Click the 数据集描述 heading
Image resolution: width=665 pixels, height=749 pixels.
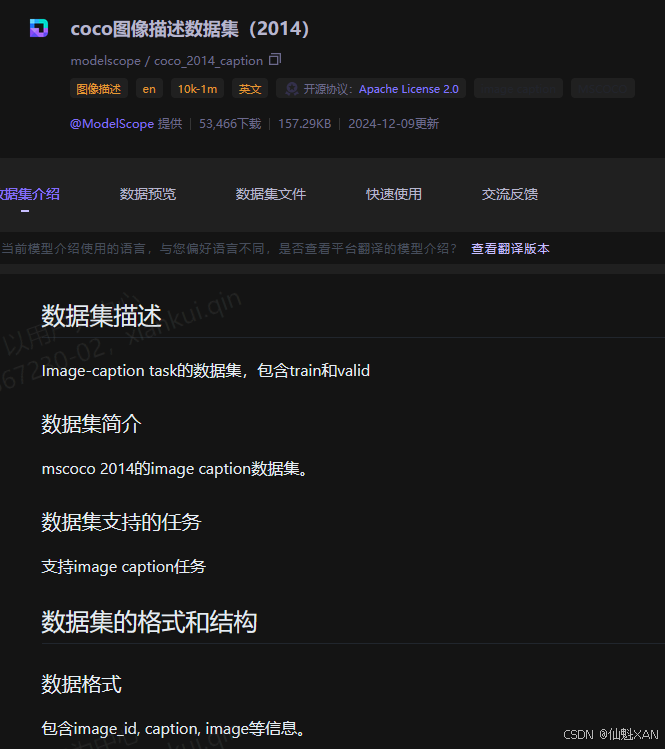(x=101, y=316)
